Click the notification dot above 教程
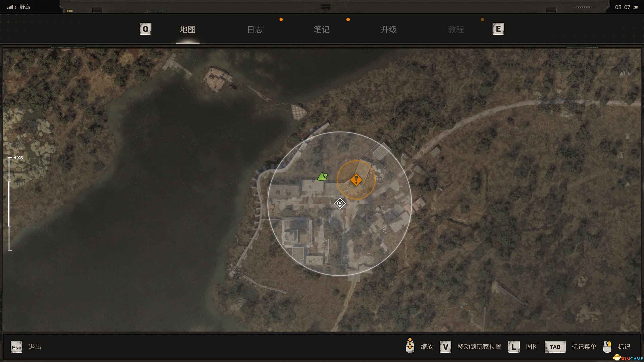Screen dimensions: 644x362 [x=482, y=19]
